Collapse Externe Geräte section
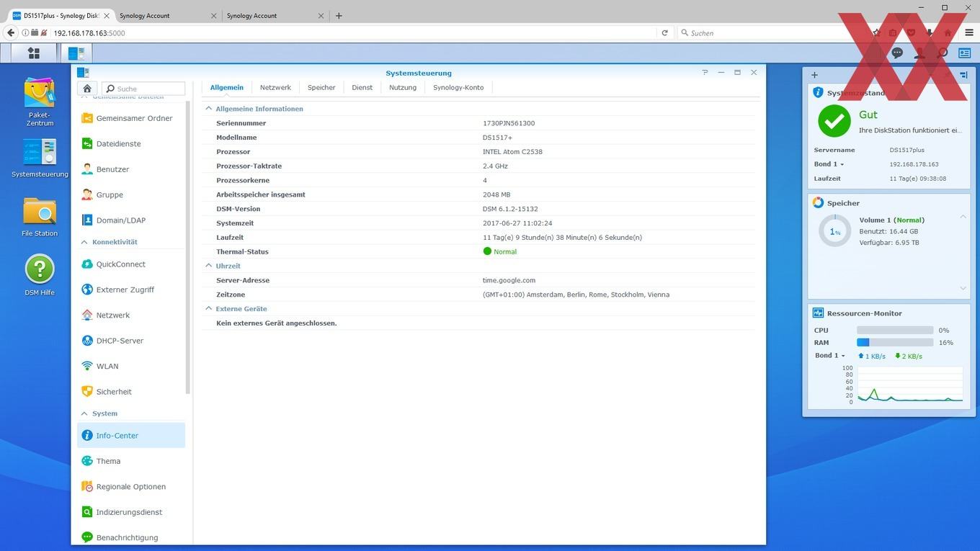 pyautogui.click(x=209, y=309)
